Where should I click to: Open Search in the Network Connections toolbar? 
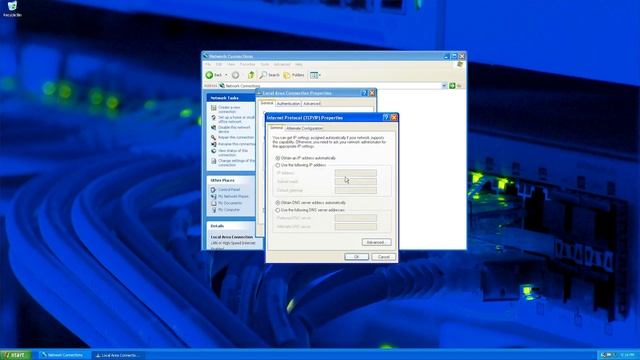coord(269,75)
